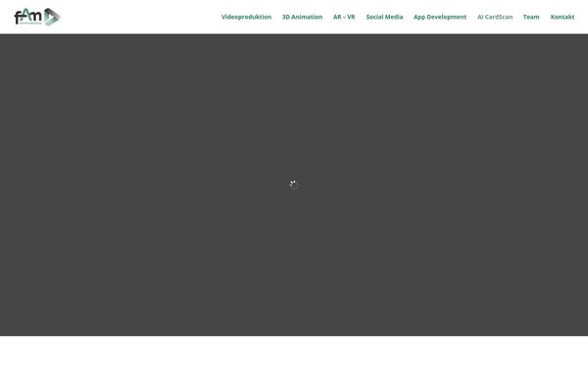The image size is (588, 392).
Task: Go to the 3D Animation page
Action: (302, 17)
